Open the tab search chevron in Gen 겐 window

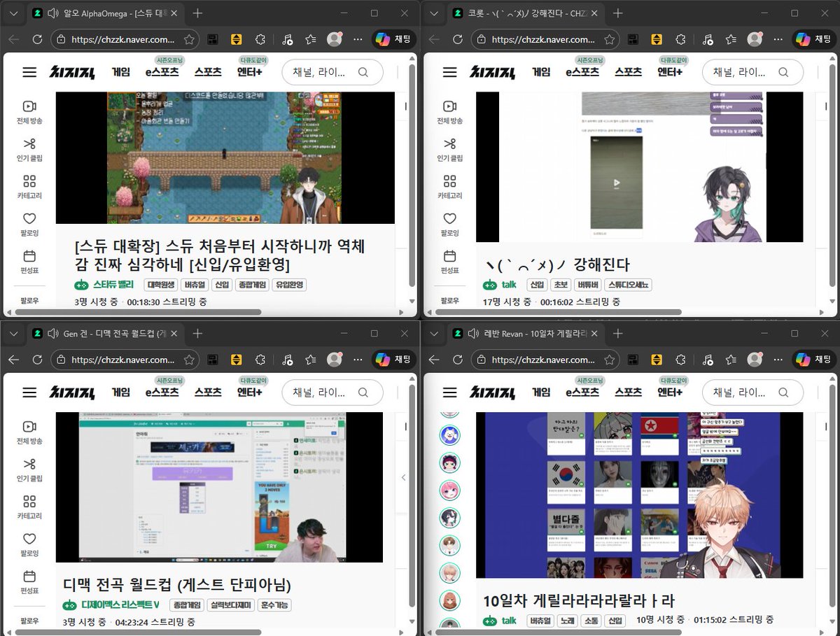pyautogui.click(x=13, y=334)
